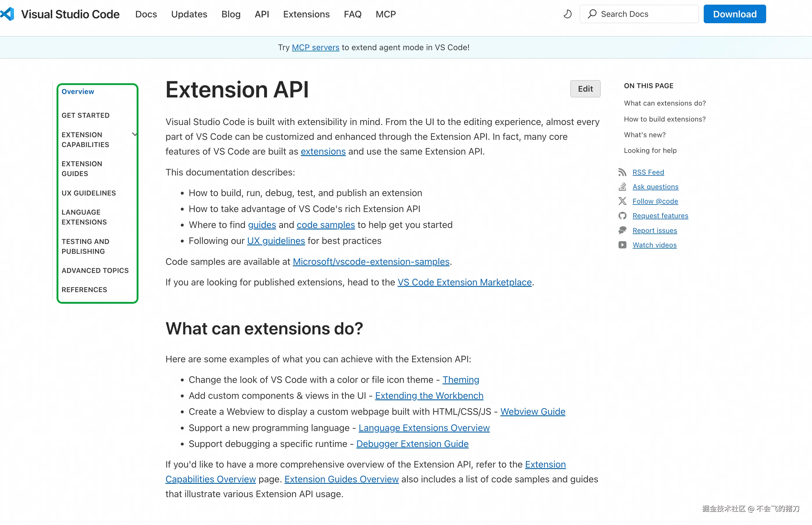This screenshot has height=525, width=812.
Task: Click the search magnifier icon
Action: [x=592, y=14]
